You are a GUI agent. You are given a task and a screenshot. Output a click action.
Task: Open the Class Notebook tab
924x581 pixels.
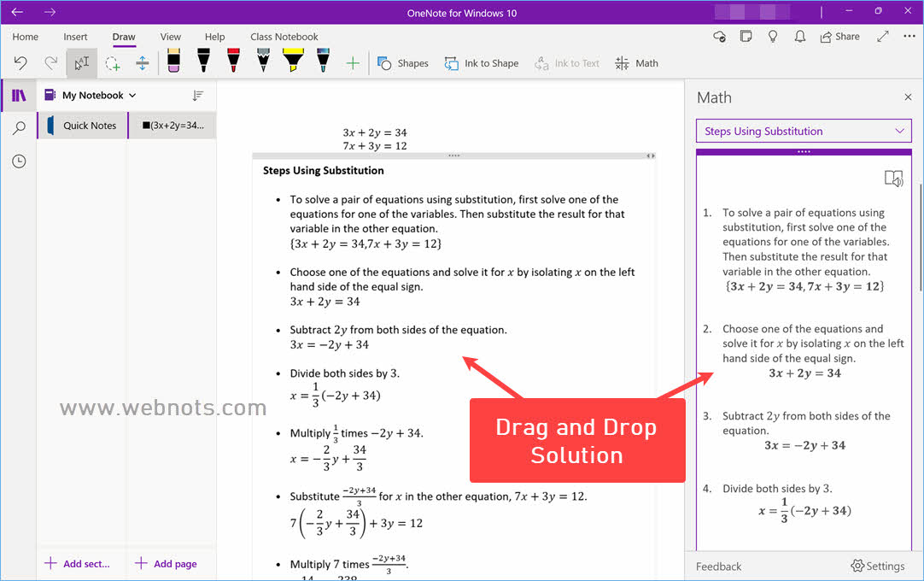tap(284, 37)
